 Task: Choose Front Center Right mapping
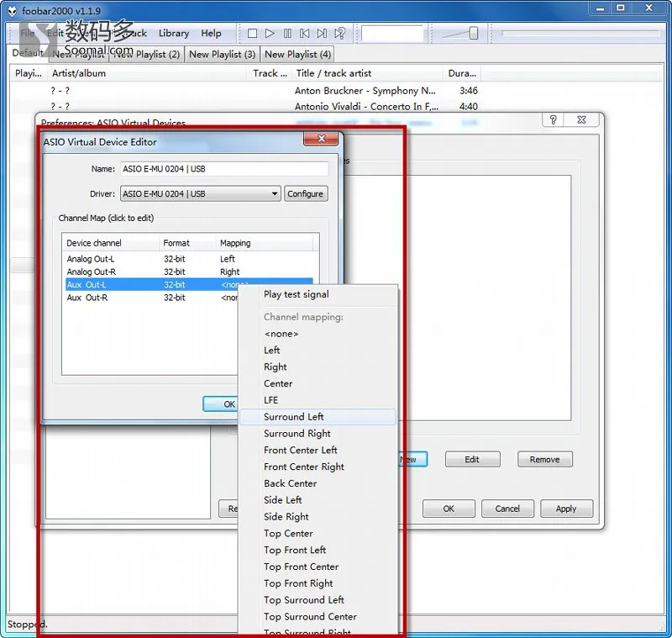pyautogui.click(x=318, y=467)
